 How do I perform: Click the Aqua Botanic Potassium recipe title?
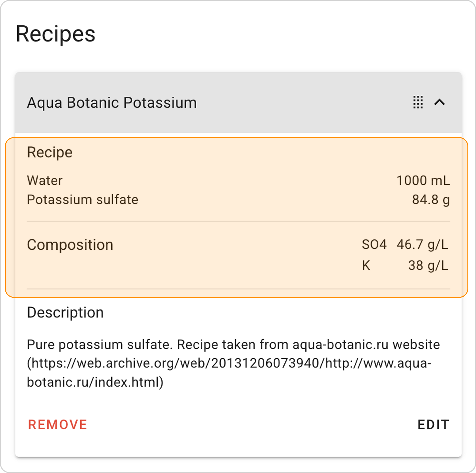click(112, 103)
